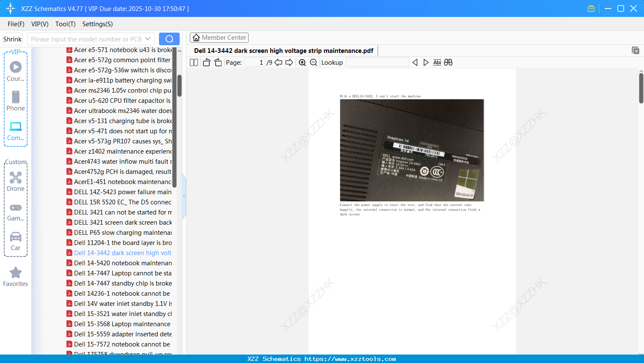644x363 pixels.
Task: Open 'DELL P65 slow charging' file
Action: tap(119, 233)
